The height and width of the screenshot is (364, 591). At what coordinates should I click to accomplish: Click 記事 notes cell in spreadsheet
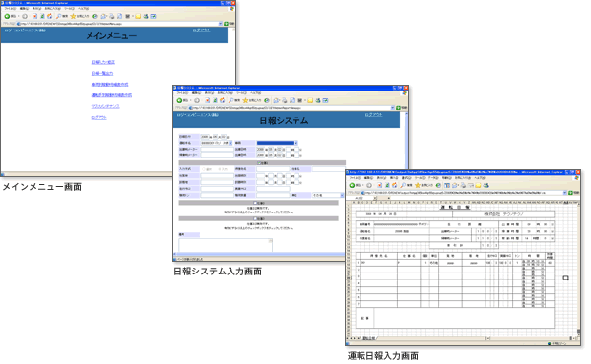(x=464, y=318)
